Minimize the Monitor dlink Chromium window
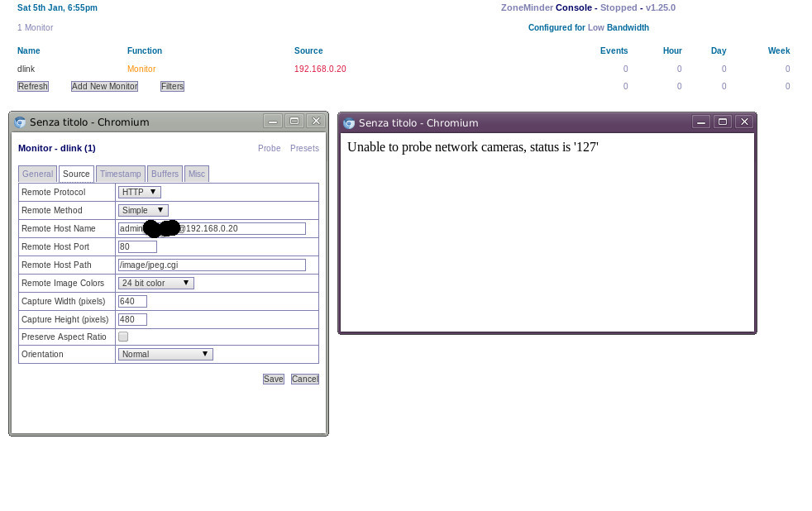The height and width of the screenshot is (511, 812). pyautogui.click(x=272, y=122)
